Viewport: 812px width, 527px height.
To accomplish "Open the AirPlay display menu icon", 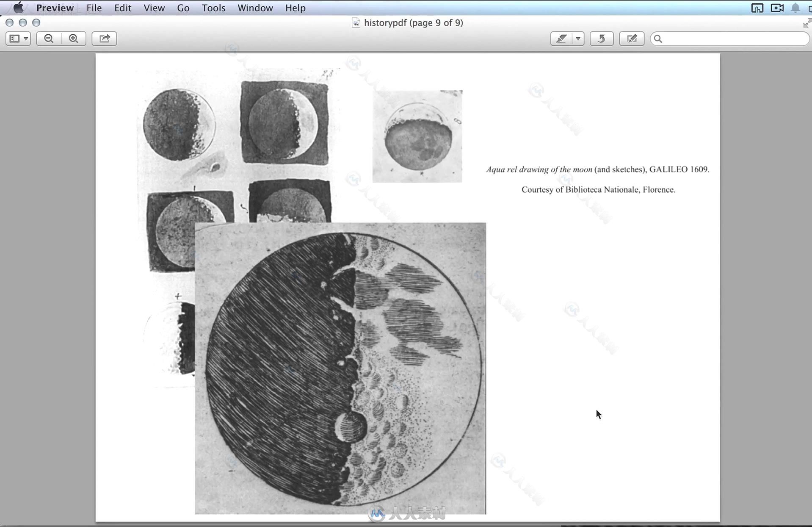I will 757,8.
